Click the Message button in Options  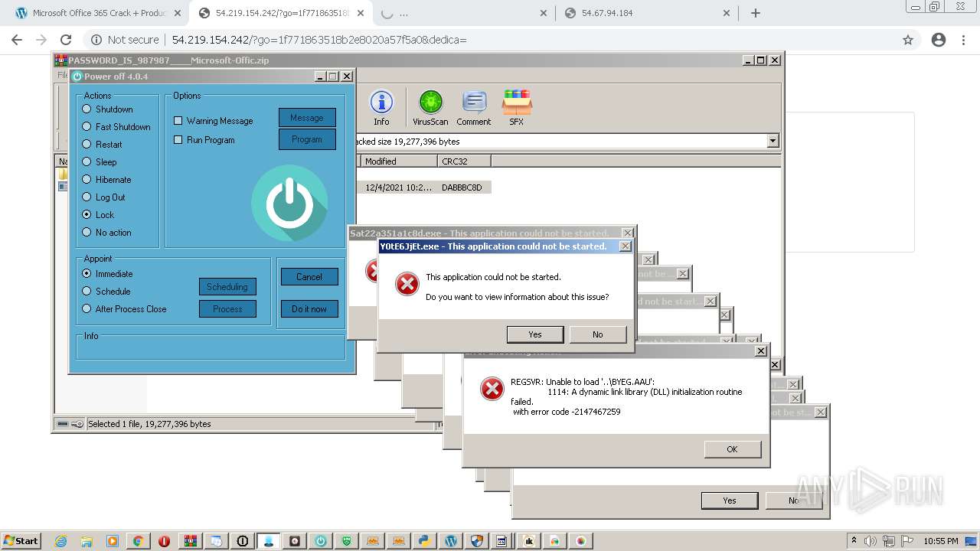click(307, 118)
